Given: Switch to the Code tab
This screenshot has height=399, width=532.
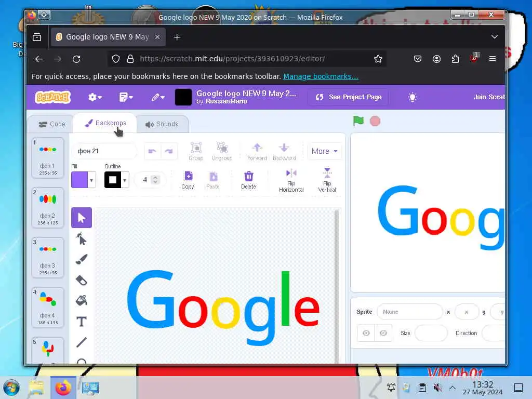Looking at the screenshot, I should (52, 124).
